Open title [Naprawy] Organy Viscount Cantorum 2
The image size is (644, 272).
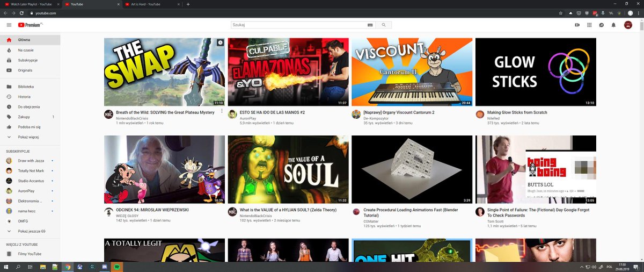tap(399, 112)
